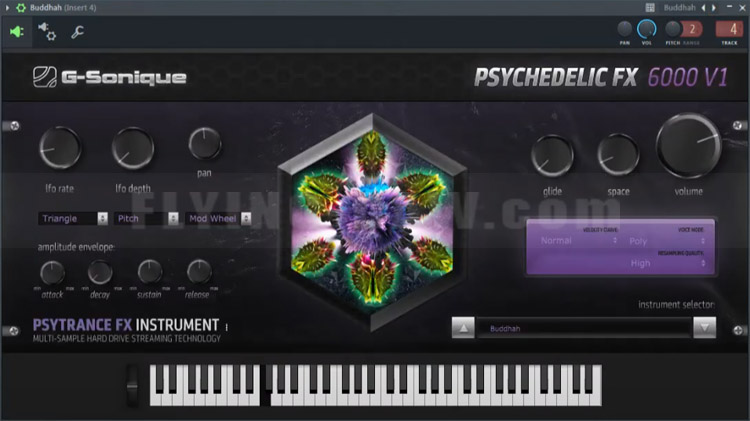Click the pan knob
Image resolution: width=750 pixels, height=421 pixels.
[205, 144]
